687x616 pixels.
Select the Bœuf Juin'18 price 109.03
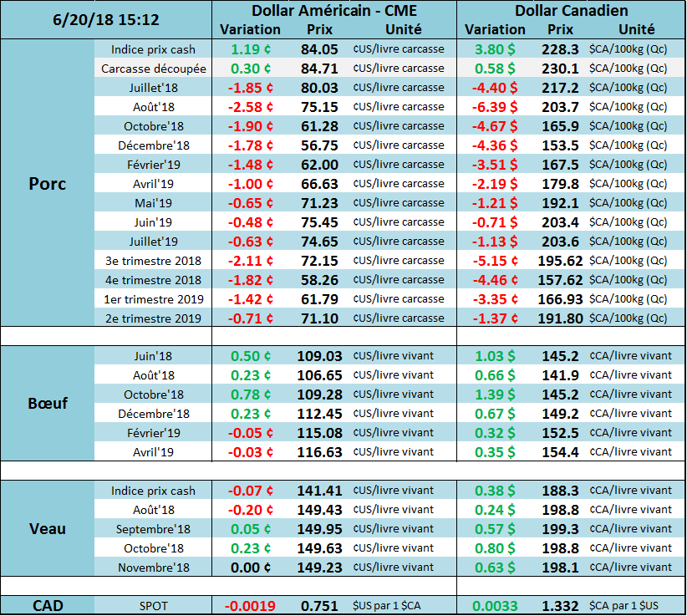[319, 356]
